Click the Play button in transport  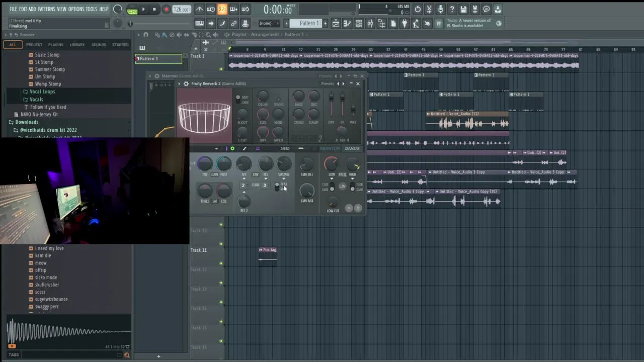(143, 10)
